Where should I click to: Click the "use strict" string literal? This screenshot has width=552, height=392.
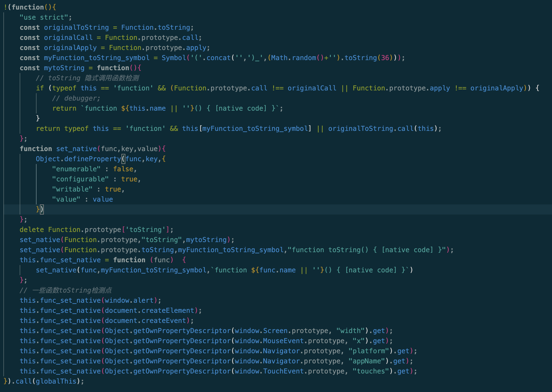tap(44, 17)
